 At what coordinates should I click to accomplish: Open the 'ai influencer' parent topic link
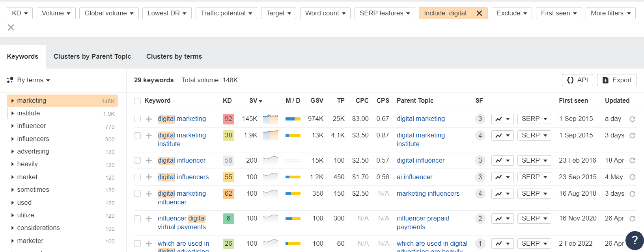tap(414, 177)
